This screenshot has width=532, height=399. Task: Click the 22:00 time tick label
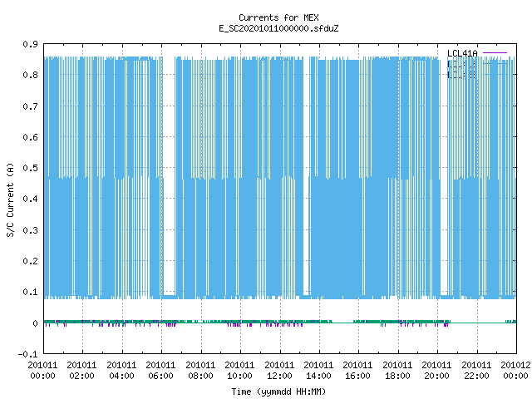(476, 376)
